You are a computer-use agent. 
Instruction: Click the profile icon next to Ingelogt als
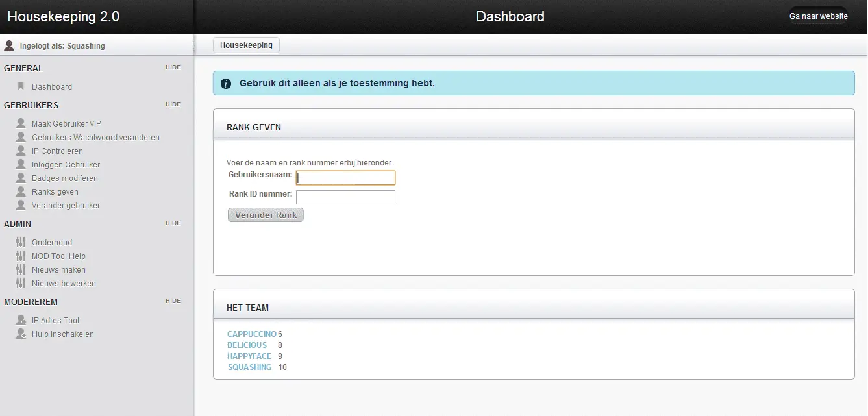[x=9, y=45]
